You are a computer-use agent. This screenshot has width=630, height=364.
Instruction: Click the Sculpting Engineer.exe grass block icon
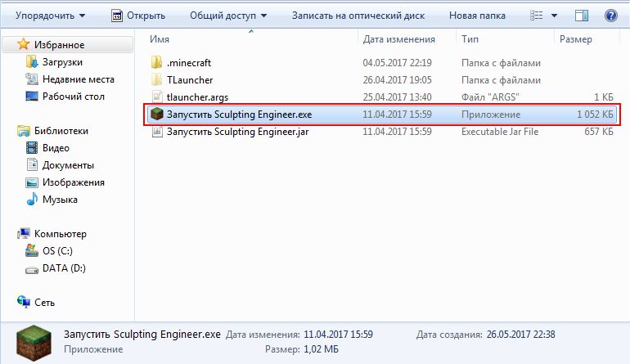158,115
